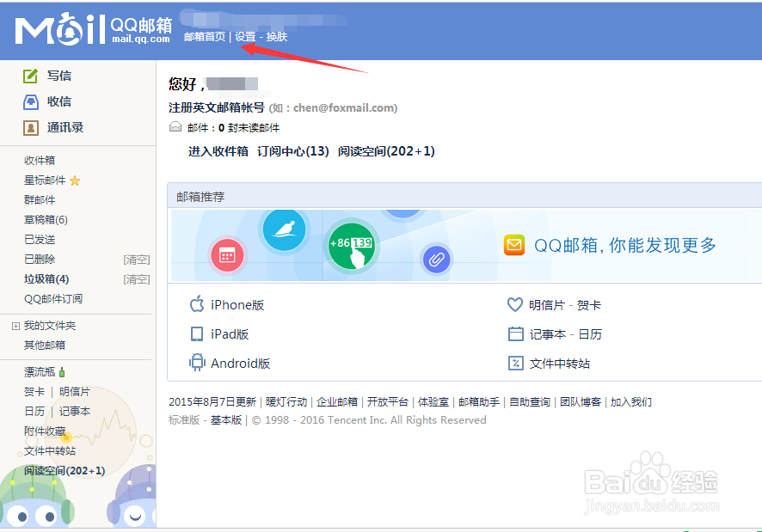Click the envelope icon next to 邮件
This screenshot has width=762, height=532.
[175, 127]
